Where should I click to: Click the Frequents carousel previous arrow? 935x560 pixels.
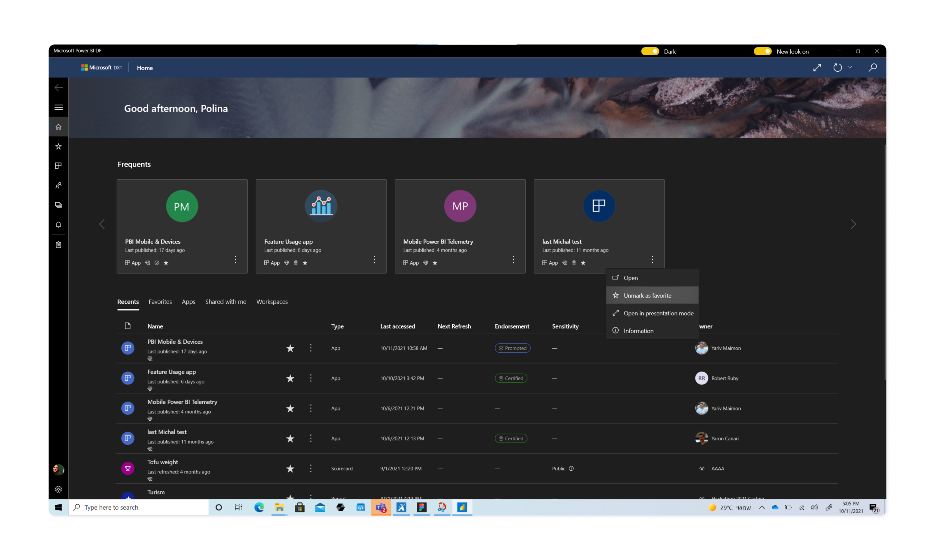(x=102, y=224)
